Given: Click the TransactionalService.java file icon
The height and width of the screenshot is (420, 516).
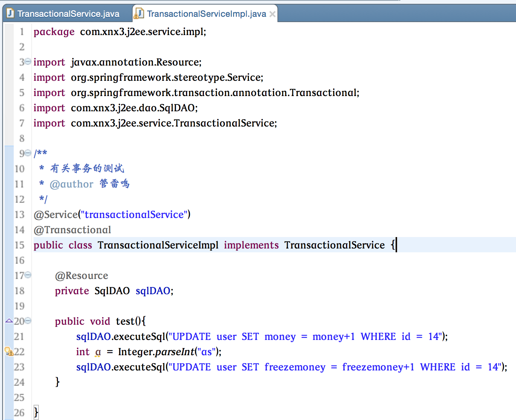Looking at the screenshot, I should pos(10,13).
